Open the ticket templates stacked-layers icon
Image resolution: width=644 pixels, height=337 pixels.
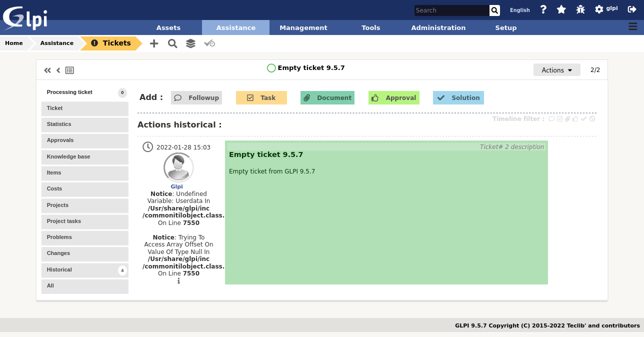[190, 43]
